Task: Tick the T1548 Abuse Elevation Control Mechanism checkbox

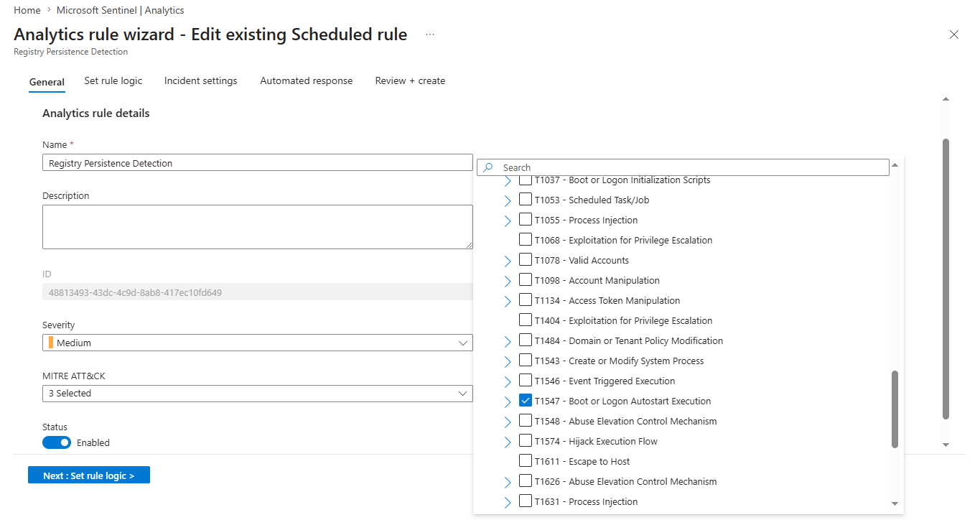Action: 526,421
